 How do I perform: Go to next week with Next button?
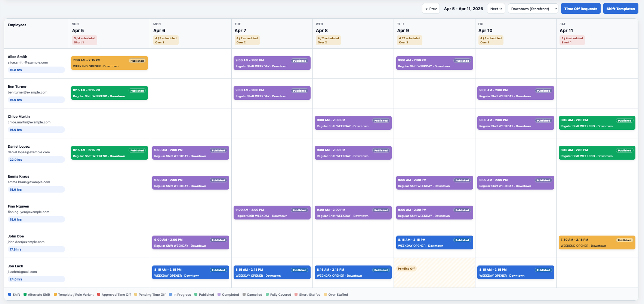pos(496,9)
